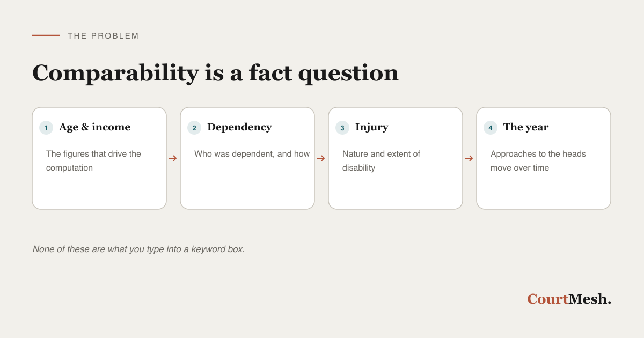Click arrow between Injury and The year
Image resolution: width=644 pixels, height=338 pixels.
point(469,158)
